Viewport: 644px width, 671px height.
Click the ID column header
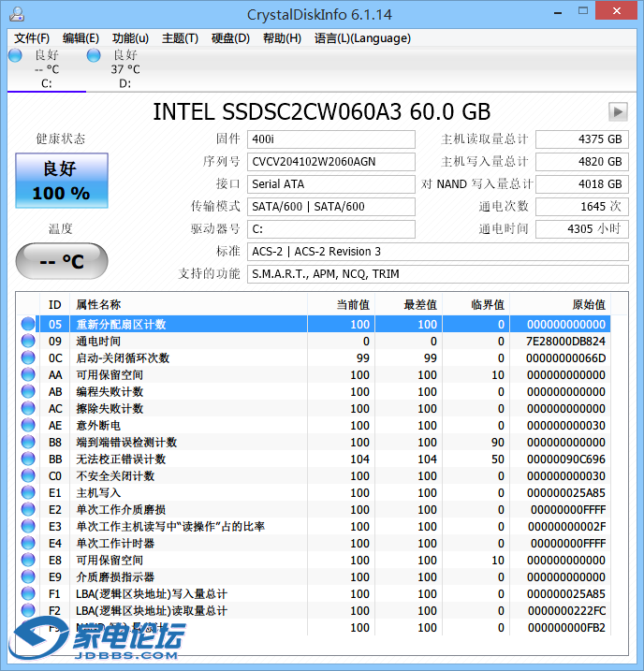[x=55, y=305]
